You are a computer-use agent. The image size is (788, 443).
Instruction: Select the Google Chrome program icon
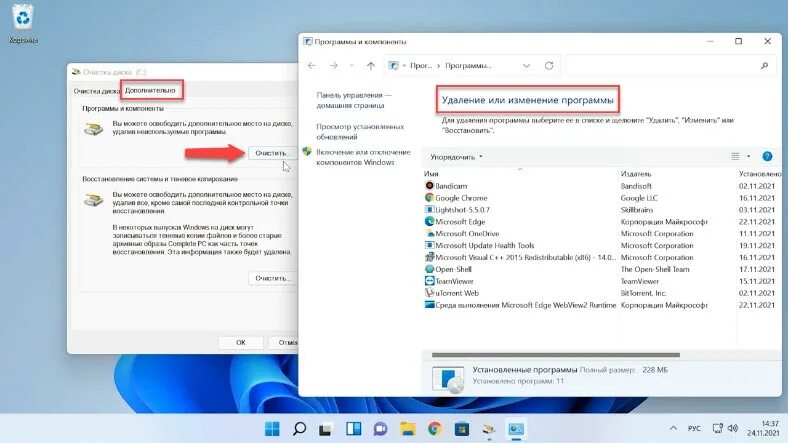point(429,197)
